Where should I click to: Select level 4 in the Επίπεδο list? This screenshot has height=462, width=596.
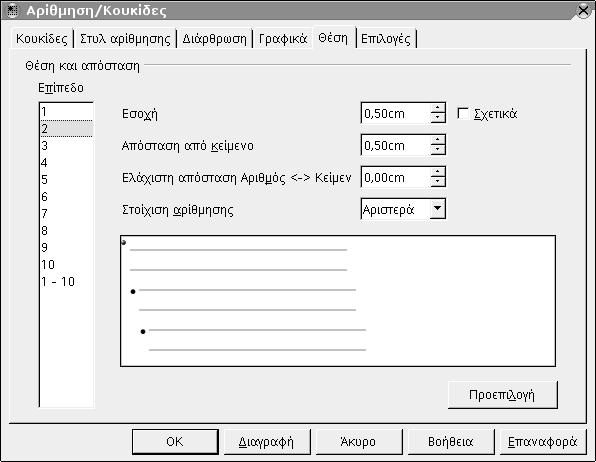66,163
